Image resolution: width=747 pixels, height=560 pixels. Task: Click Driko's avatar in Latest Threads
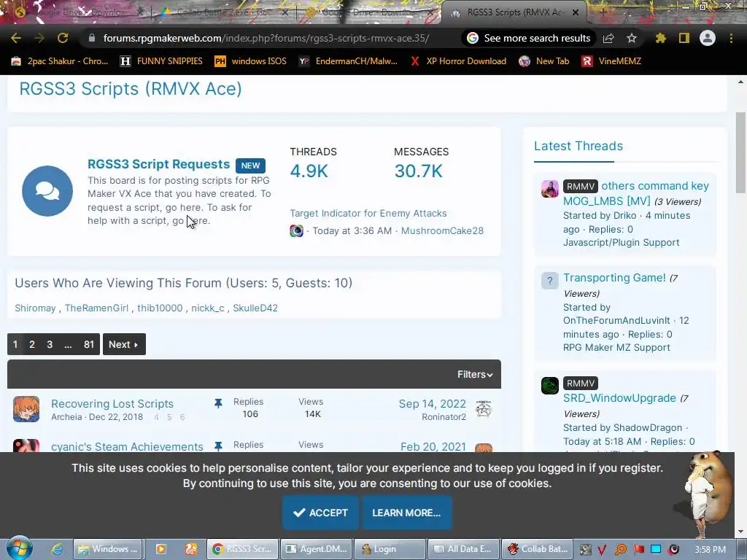click(550, 189)
